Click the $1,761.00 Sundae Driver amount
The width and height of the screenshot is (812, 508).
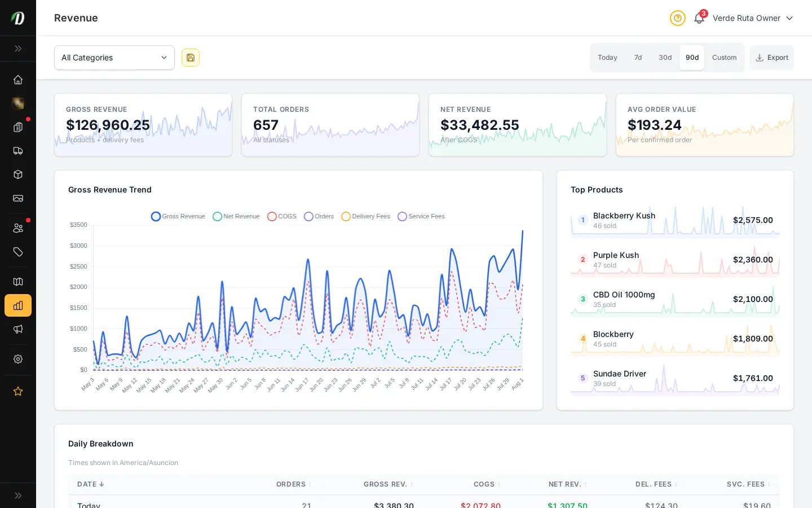pyautogui.click(x=753, y=378)
